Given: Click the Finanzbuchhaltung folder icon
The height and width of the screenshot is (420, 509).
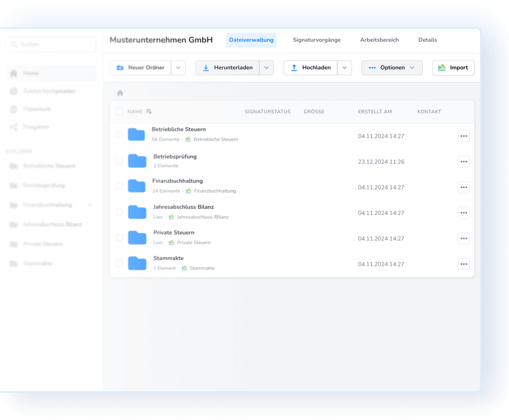Looking at the screenshot, I should point(137,186).
